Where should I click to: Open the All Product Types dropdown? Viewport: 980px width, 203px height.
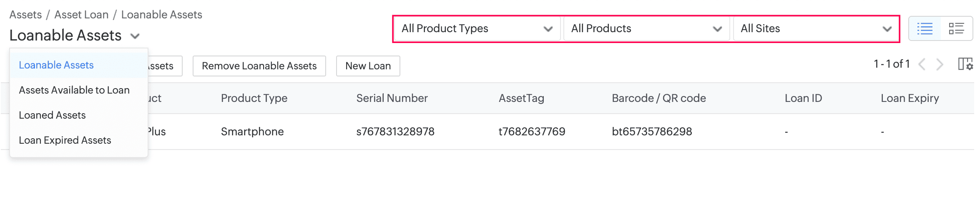tap(477, 29)
